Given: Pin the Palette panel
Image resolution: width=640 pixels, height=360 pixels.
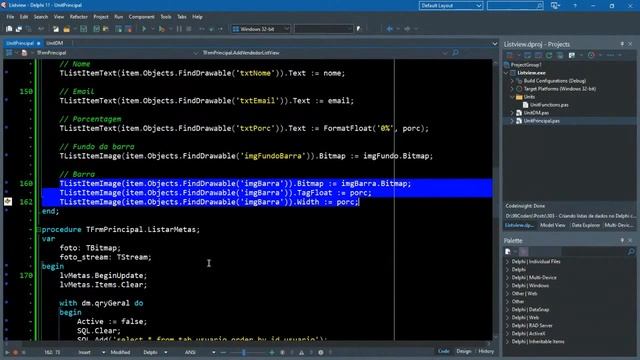Looking at the screenshot, I should (622, 240).
